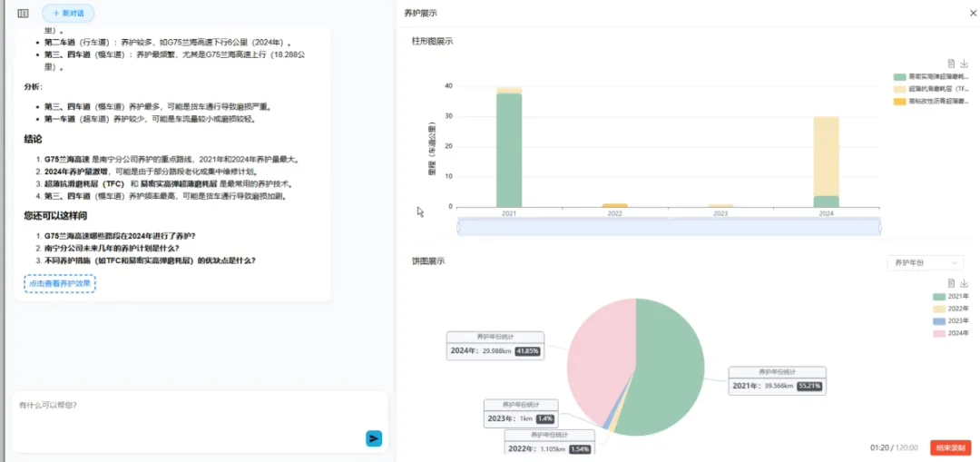Download the pie chart as image
Viewport: 980px width, 462px height.
964,282
